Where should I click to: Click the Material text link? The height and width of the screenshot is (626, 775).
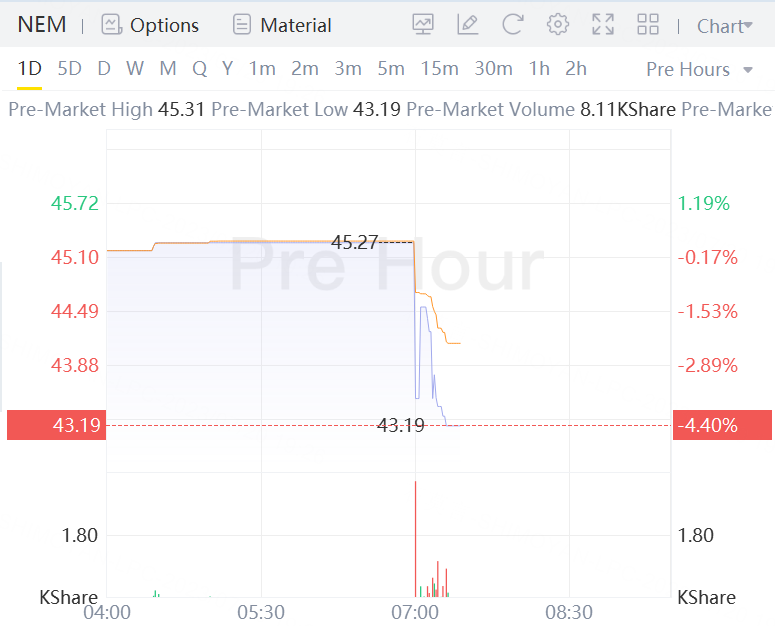coord(295,26)
